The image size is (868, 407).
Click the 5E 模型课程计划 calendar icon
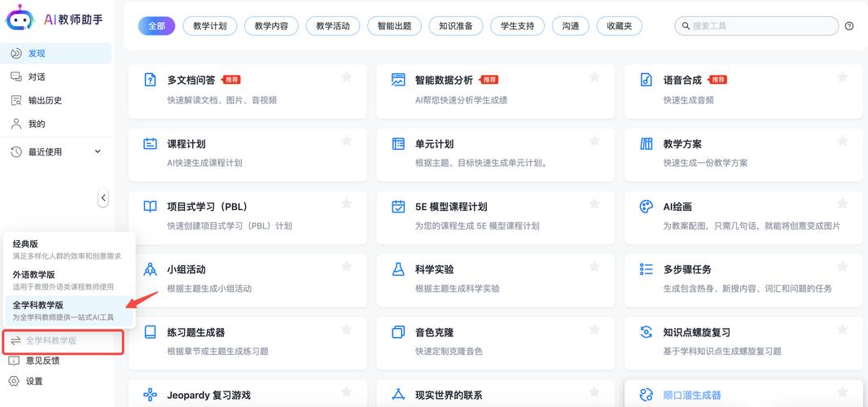click(x=398, y=207)
